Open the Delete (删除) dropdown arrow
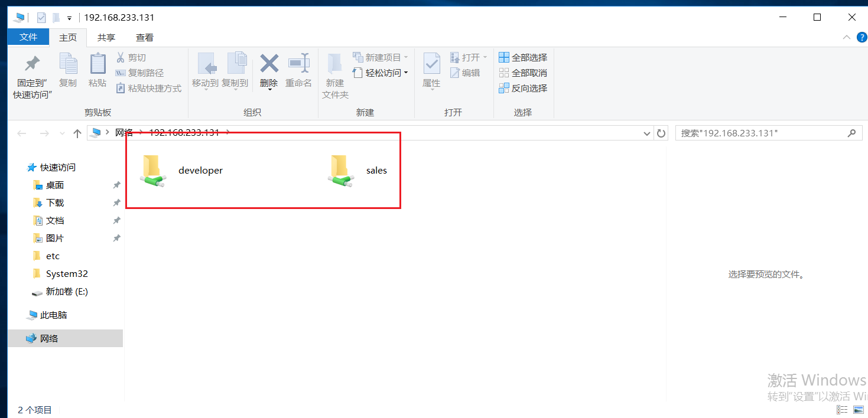This screenshot has width=868, height=418. point(269,89)
